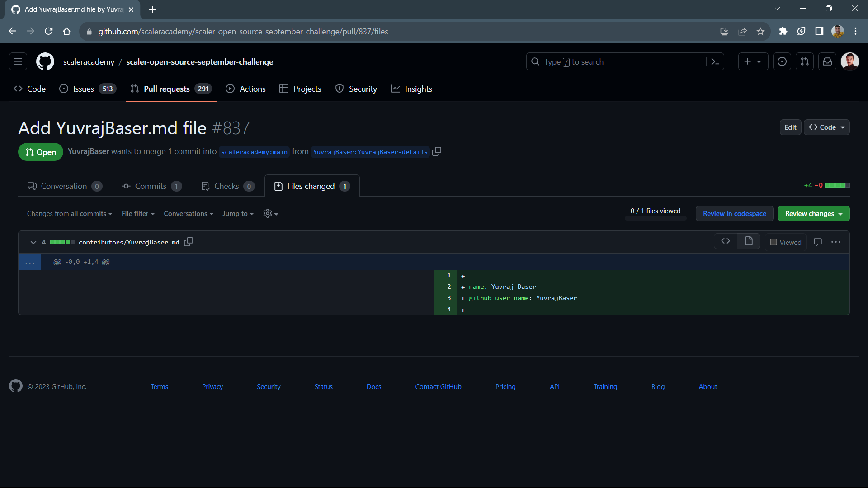Switch to the rich diff view
The image size is (868, 488).
coord(749,241)
